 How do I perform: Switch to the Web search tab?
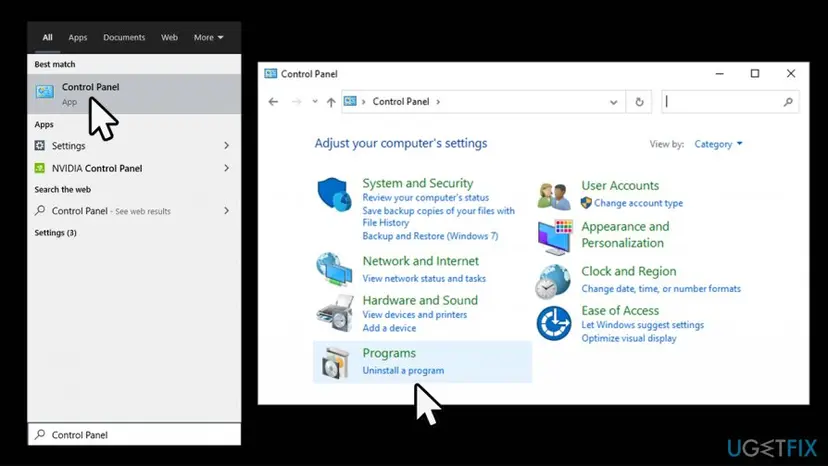(170, 38)
